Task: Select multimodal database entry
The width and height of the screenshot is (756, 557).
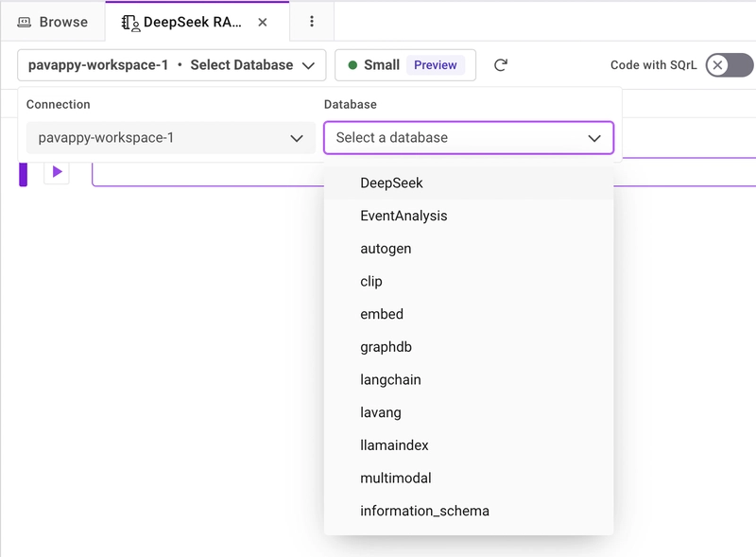Action: click(x=469, y=478)
